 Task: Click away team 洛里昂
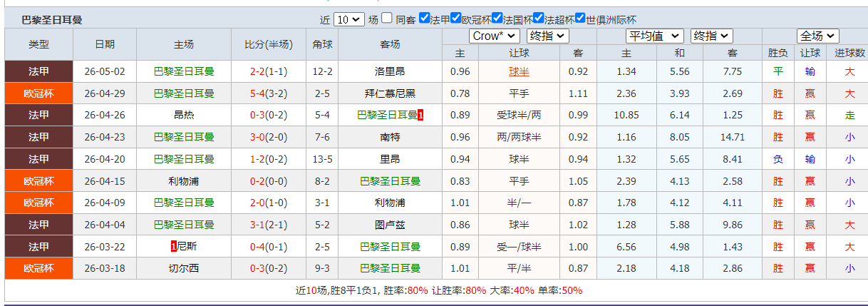point(390,71)
